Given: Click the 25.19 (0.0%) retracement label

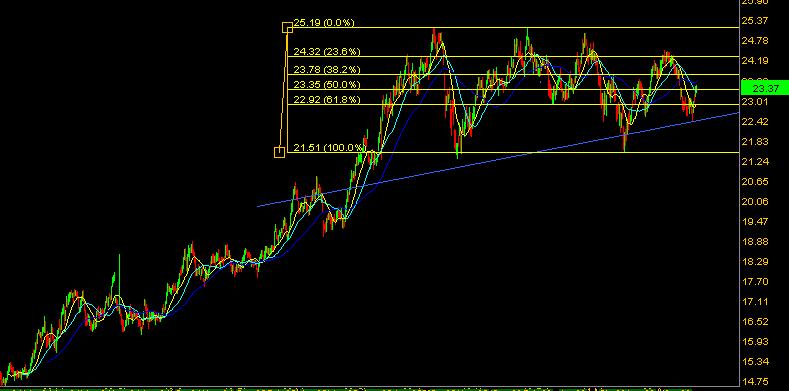Looking at the screenshot, I should pos(324,23).
